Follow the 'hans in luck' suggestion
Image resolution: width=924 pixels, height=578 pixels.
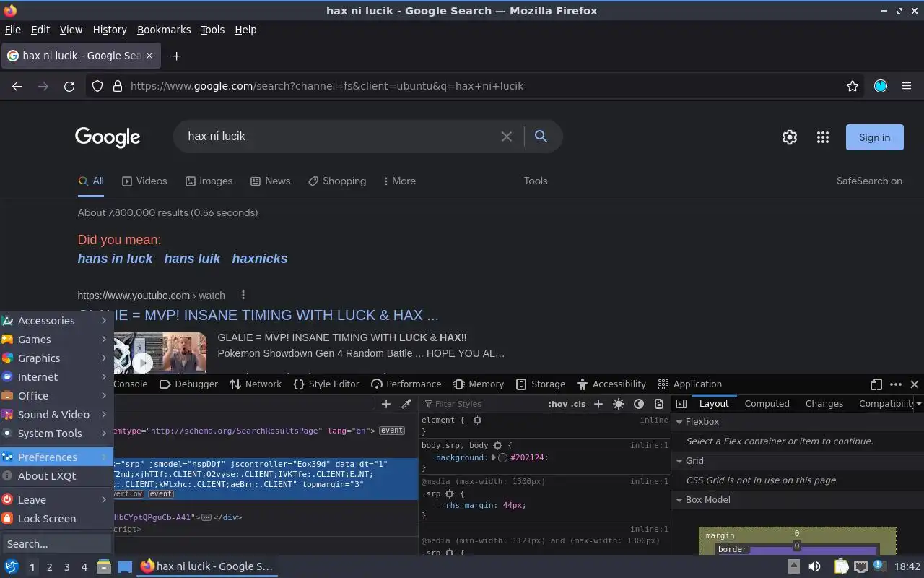(x=115, y=259)
